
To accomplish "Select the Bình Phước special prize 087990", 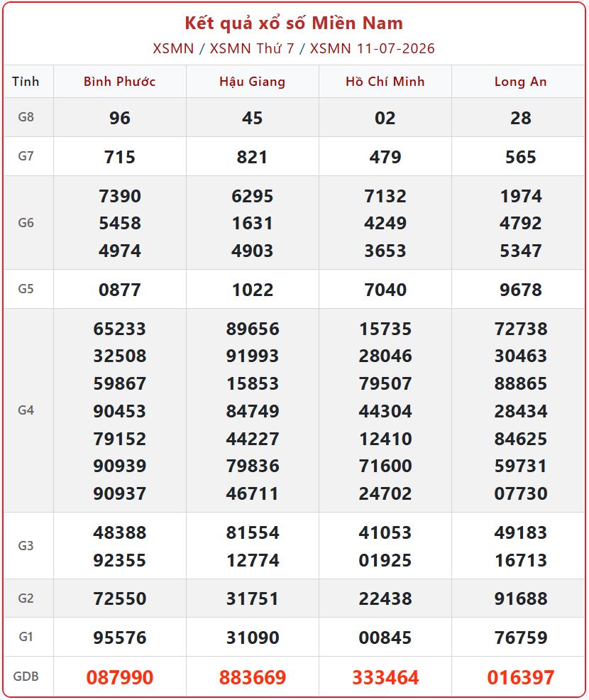I will point(120,677).
